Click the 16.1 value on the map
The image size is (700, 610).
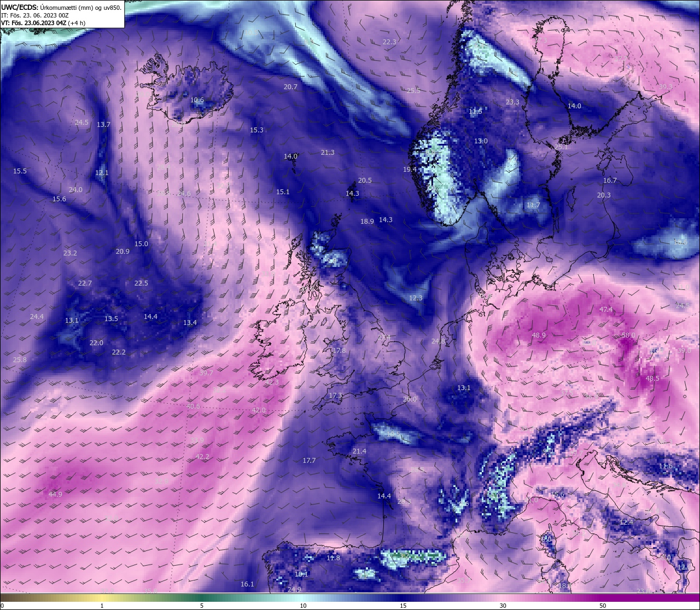(x=247, y=584)
